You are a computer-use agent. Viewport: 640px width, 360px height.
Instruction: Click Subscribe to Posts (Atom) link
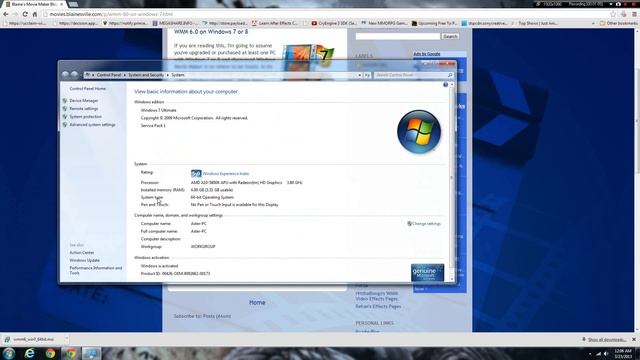coord(202,316)
